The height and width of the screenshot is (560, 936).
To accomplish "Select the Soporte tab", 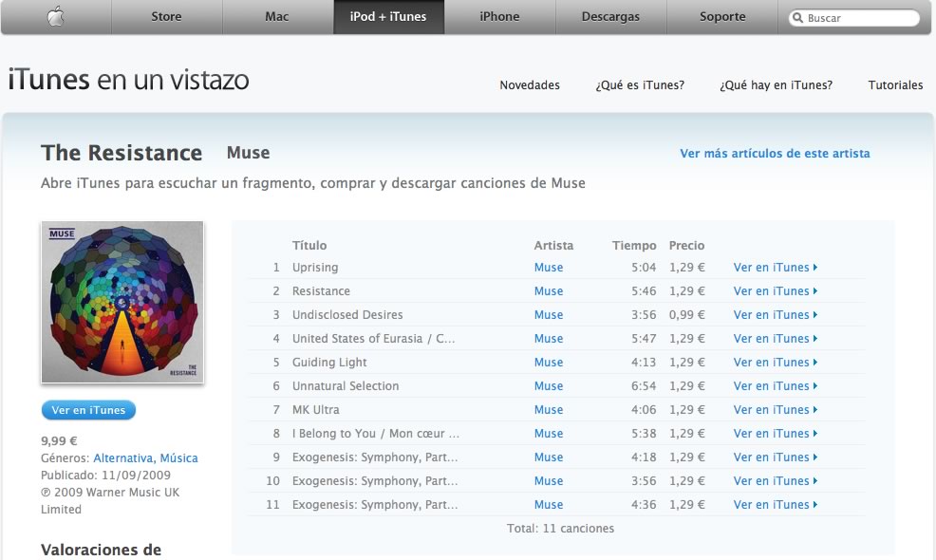I will coord(722,17).
